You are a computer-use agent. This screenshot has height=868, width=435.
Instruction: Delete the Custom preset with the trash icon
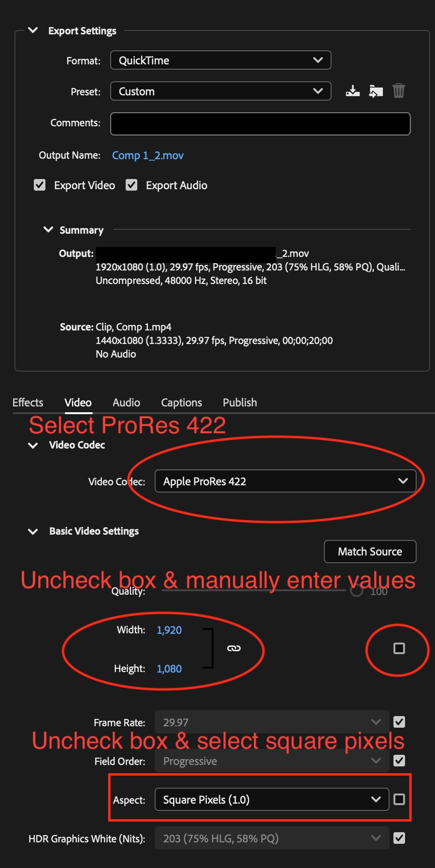pyautogui.click(x=399, y=90)
